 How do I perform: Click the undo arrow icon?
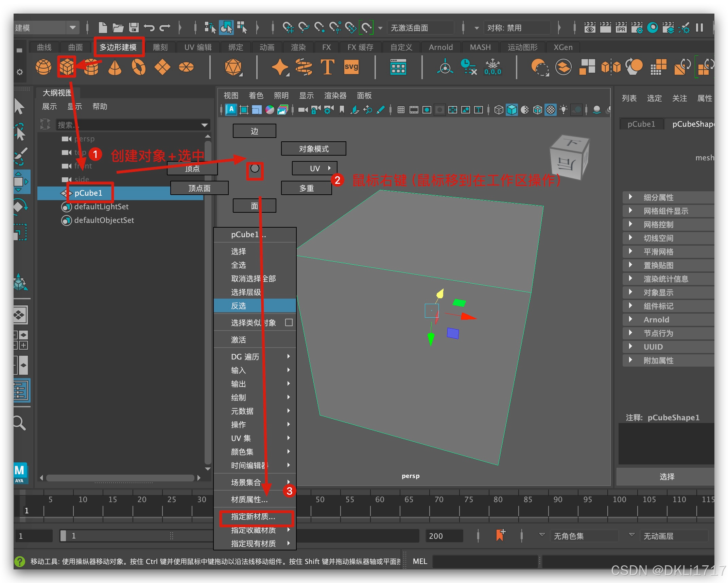pos(149,28)
